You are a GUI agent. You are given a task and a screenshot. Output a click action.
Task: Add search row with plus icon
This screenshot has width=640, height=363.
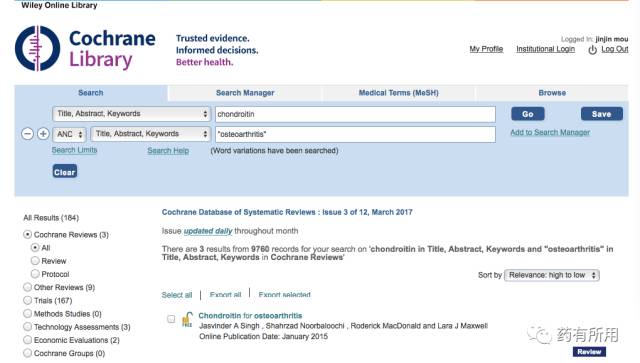(x=43, y=134)
